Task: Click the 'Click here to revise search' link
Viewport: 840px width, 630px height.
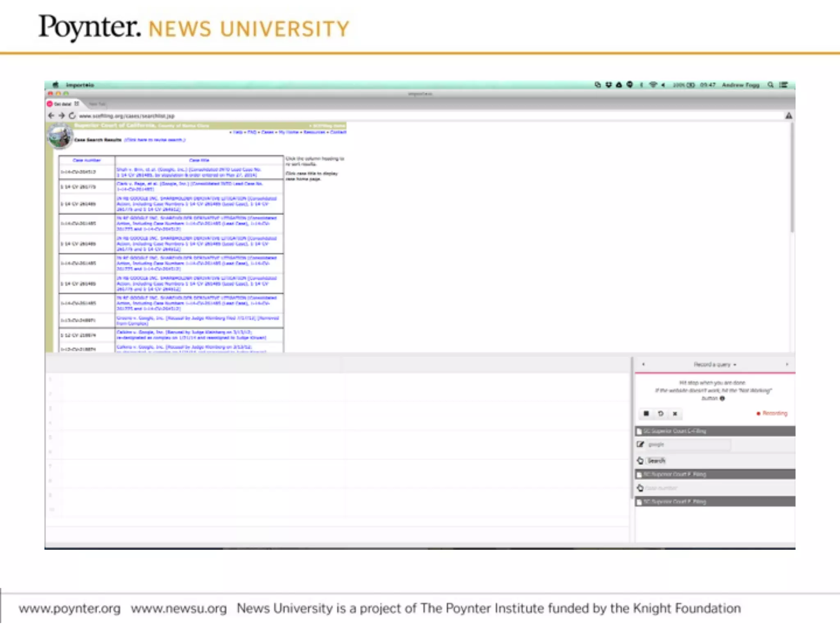Action: 155,140
